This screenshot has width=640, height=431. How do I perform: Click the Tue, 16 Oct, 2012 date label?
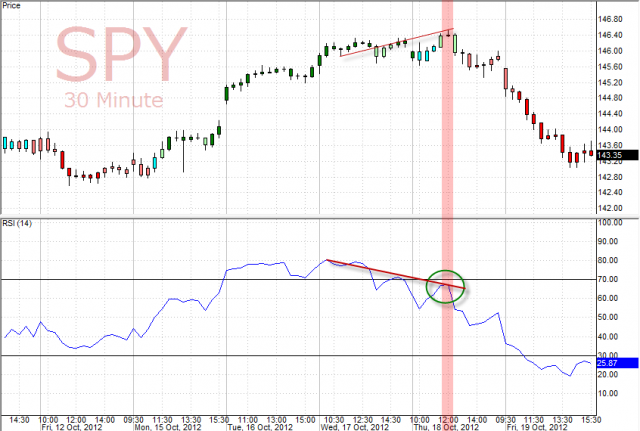click(x=260, y=427)
